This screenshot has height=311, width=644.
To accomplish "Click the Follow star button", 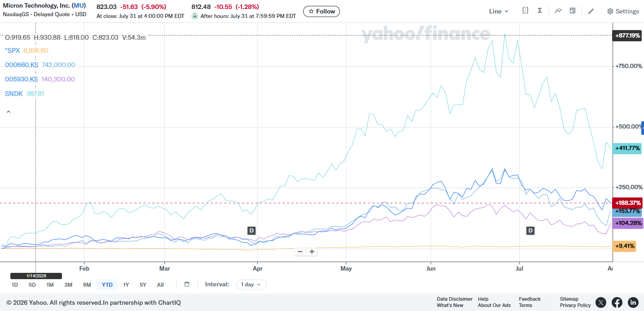I will pyautogui.click(x=322, y=11).
